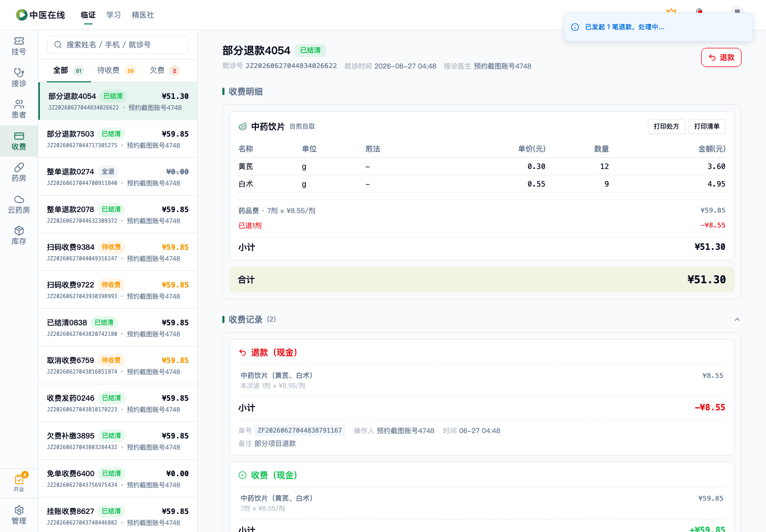The height and width of the screenshot is (532, 766).
Task: Open the 药房 pharmacy sidebar icon
Action: (19, 173)
